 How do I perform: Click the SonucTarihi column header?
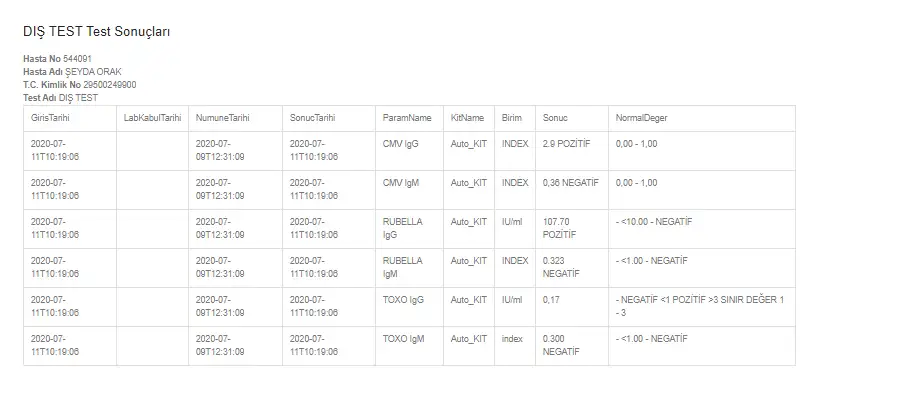coord(313,118)
